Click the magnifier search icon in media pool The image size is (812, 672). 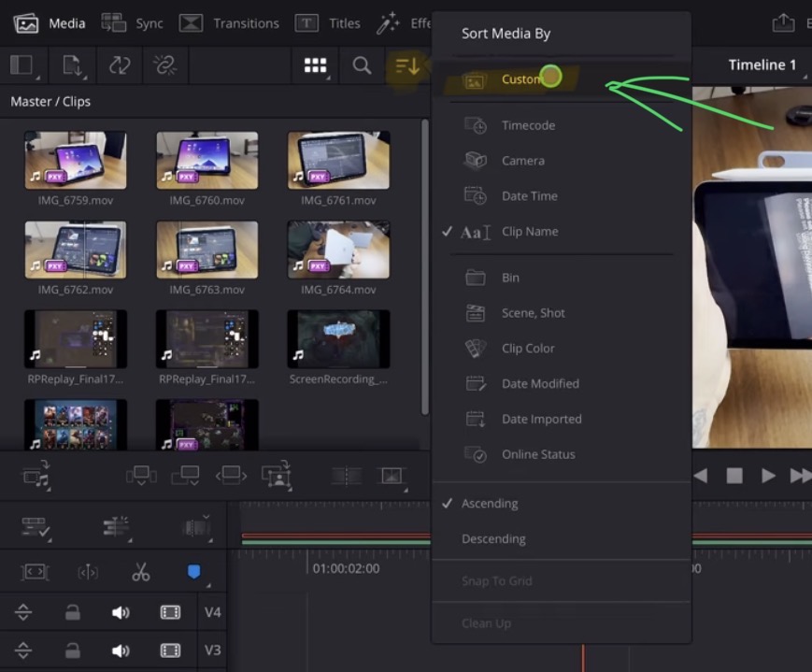click(x=362, y=65)
